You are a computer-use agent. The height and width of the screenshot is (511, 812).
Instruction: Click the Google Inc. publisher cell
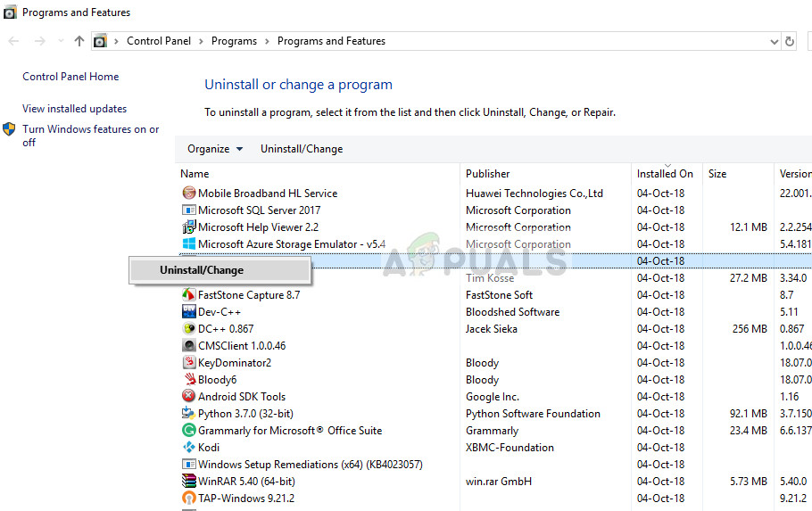(492, 397)
